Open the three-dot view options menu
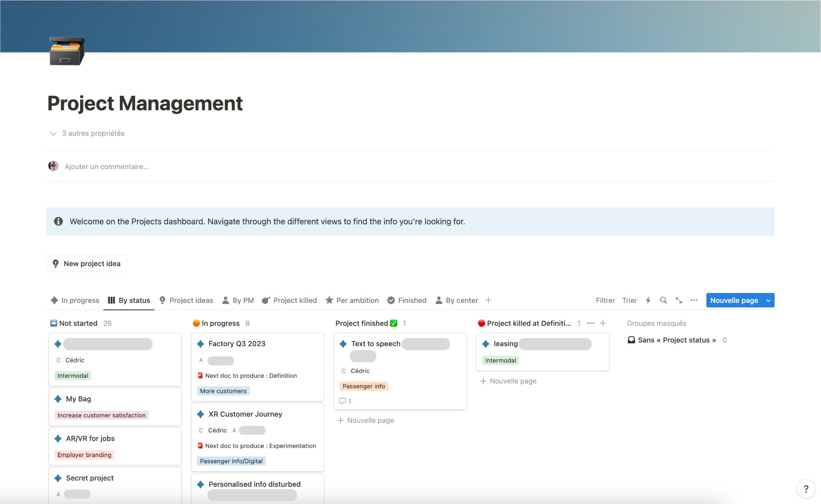This screenshot has height=504, width=821. 694,300
